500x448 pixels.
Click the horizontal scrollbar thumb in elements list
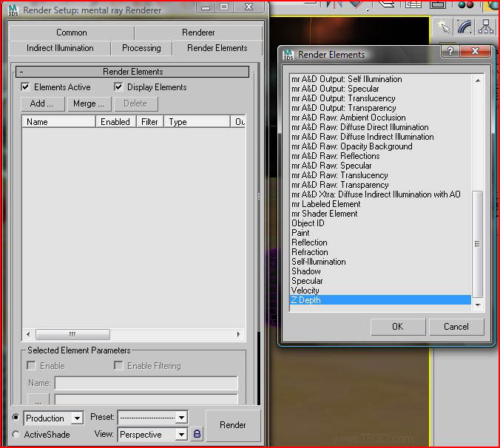(72, 334)
